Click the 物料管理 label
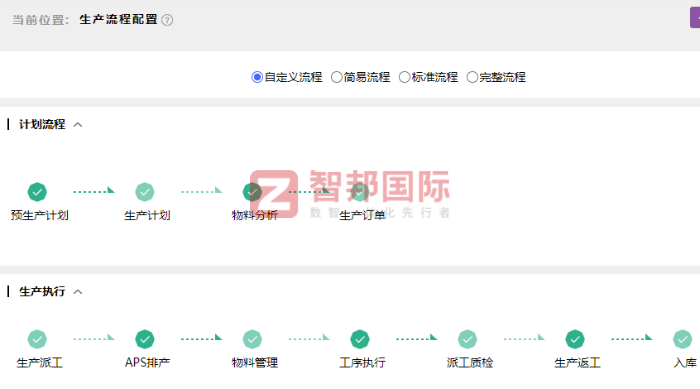The height and width of the screenshot is (389, 700). [x=255, y=363]
